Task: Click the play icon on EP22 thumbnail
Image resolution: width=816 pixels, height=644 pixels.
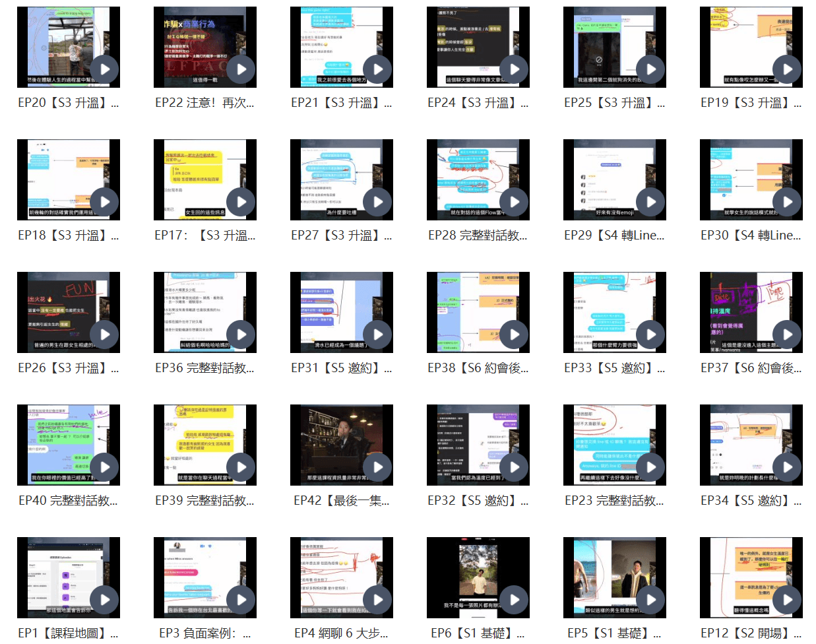Action: pyautogui.click(x=241, y=69)
